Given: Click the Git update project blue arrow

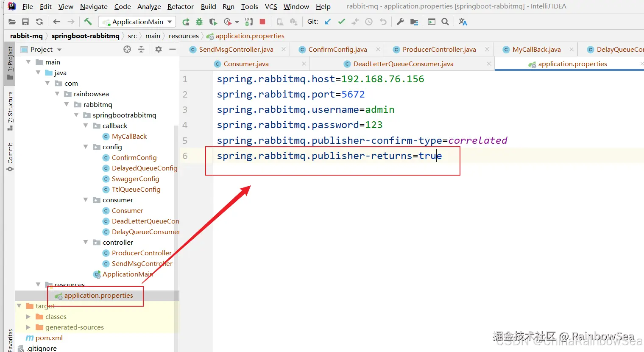Looking at the screenshot, I should pyautogui.click(x=328, y=22).
